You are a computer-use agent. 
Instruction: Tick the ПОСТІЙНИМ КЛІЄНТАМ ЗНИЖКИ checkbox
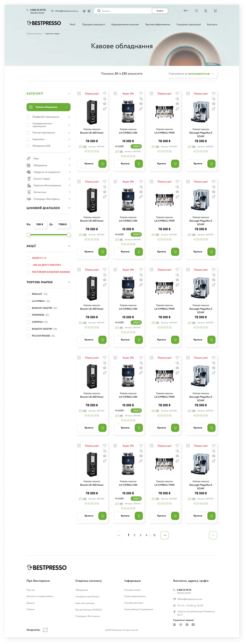28,272
